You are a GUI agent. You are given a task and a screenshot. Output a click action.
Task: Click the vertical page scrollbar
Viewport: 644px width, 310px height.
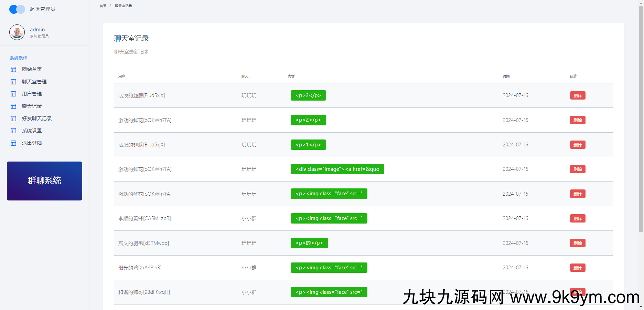click(641, 117)
